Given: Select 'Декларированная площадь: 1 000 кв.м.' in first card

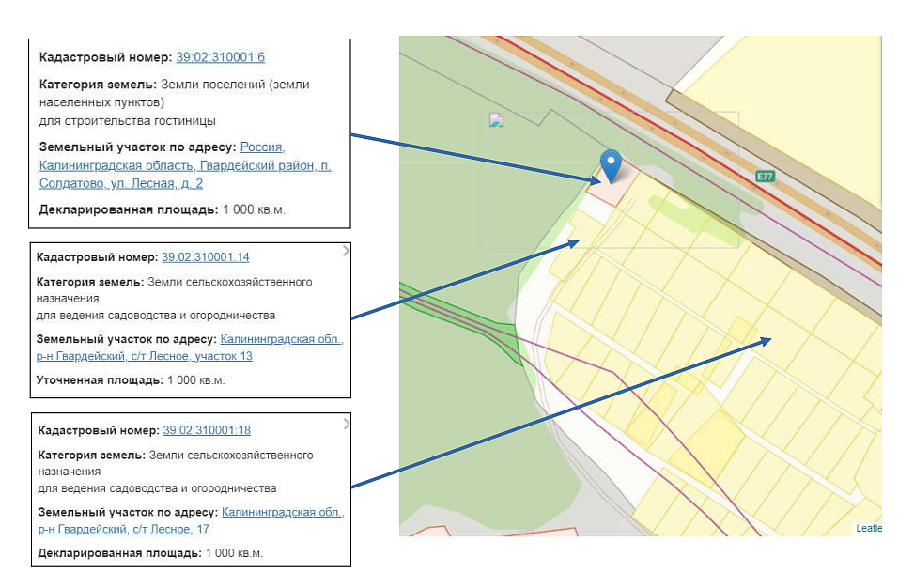Looking at the screenshot, I should (x=163, y=209).
